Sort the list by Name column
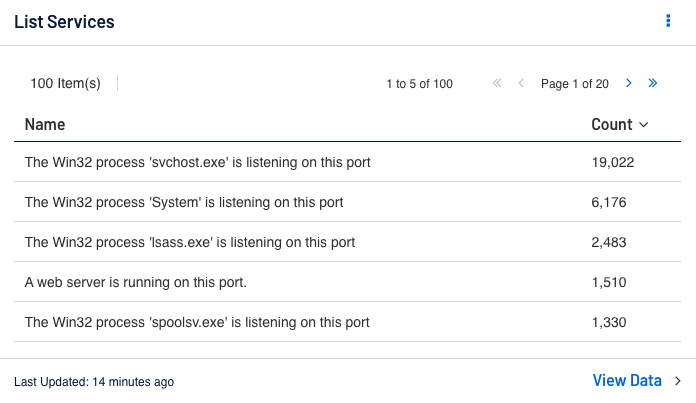 [x=45, y=125]
